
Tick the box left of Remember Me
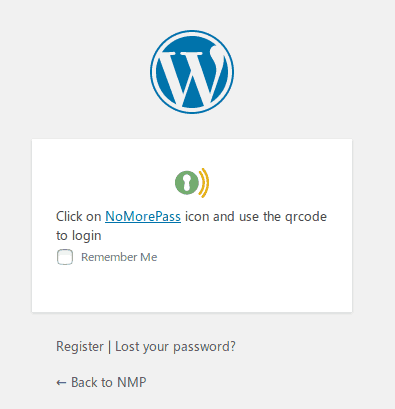click(x=65, y=257)
